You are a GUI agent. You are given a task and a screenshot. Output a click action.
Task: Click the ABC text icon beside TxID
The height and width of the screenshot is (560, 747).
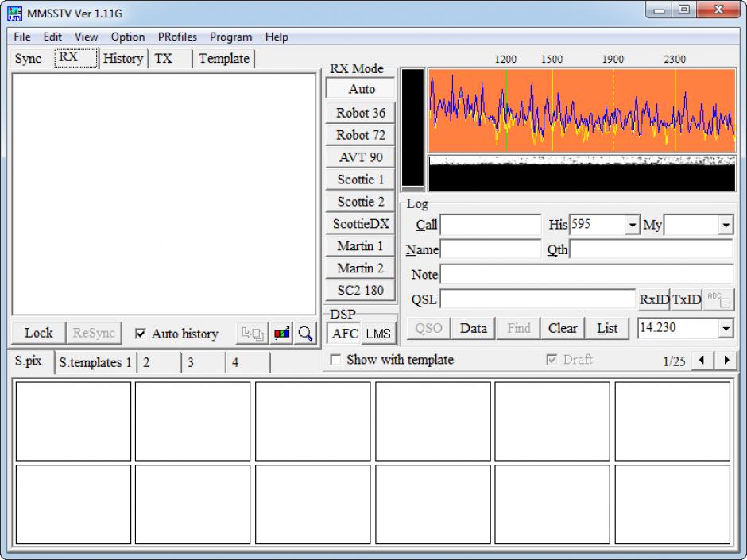[x=718, y=300]
